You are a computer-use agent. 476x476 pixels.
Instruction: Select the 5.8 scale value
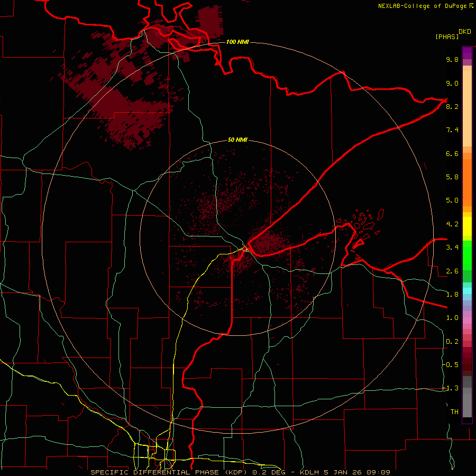452,177
